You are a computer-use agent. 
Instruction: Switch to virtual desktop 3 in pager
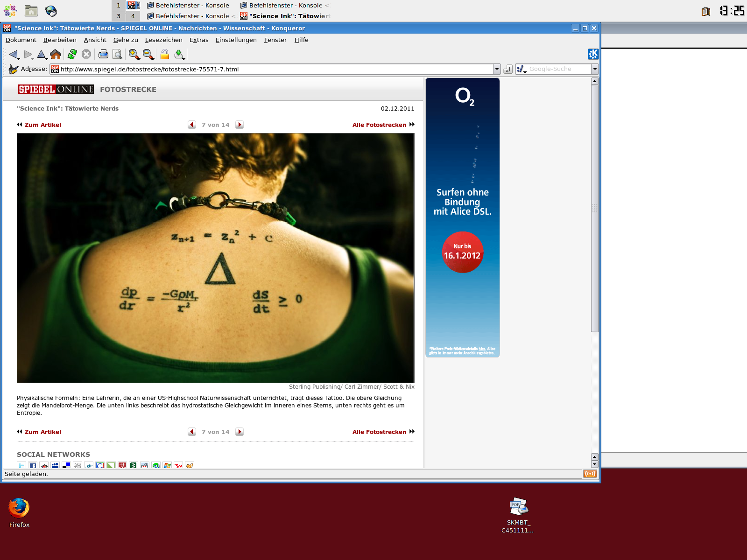pyautogui.click(x=119, y=16)
